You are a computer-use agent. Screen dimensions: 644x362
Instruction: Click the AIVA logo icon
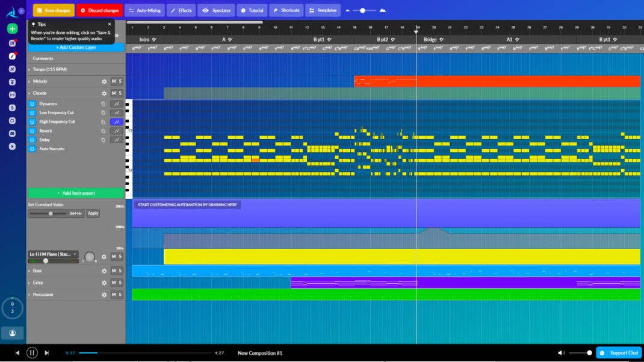point(11,12)
